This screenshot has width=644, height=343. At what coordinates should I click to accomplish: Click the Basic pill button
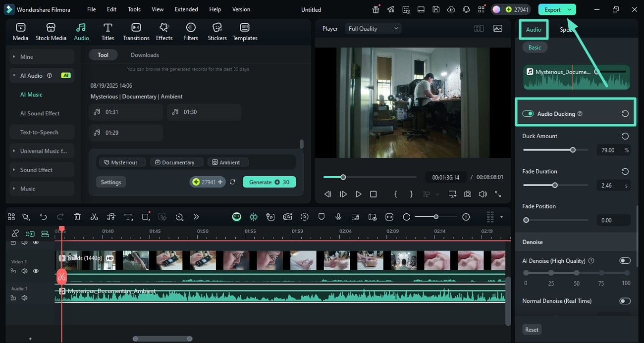coord(535,48)
